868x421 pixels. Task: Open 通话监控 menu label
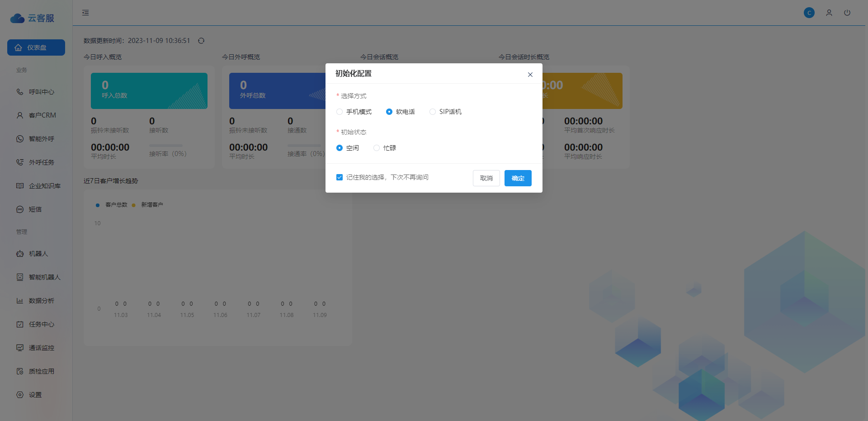click(x=42, y=348)
